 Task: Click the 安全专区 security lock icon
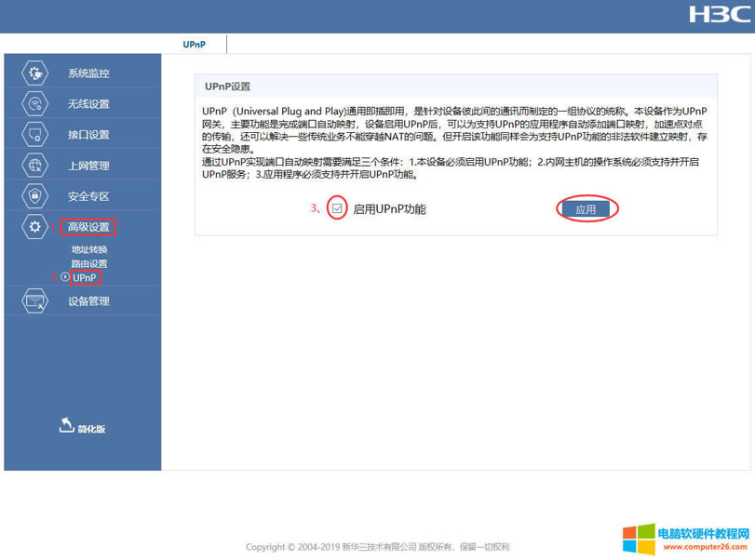pyautogui.click(x=35, y=195)
